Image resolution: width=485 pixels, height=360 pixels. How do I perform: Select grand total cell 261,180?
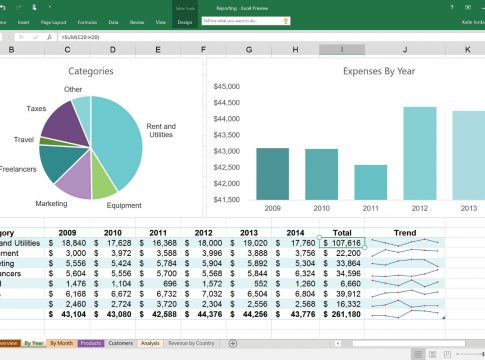[x=342, y=314]
